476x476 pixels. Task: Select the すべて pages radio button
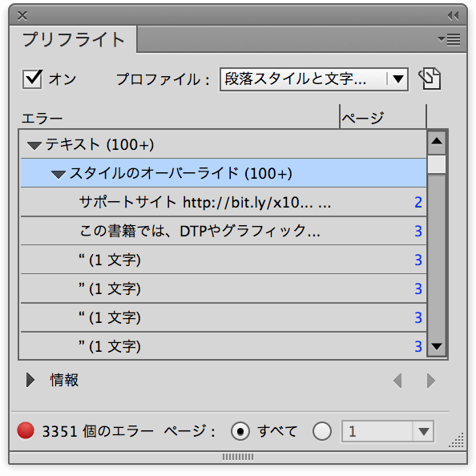click(240, 431)
